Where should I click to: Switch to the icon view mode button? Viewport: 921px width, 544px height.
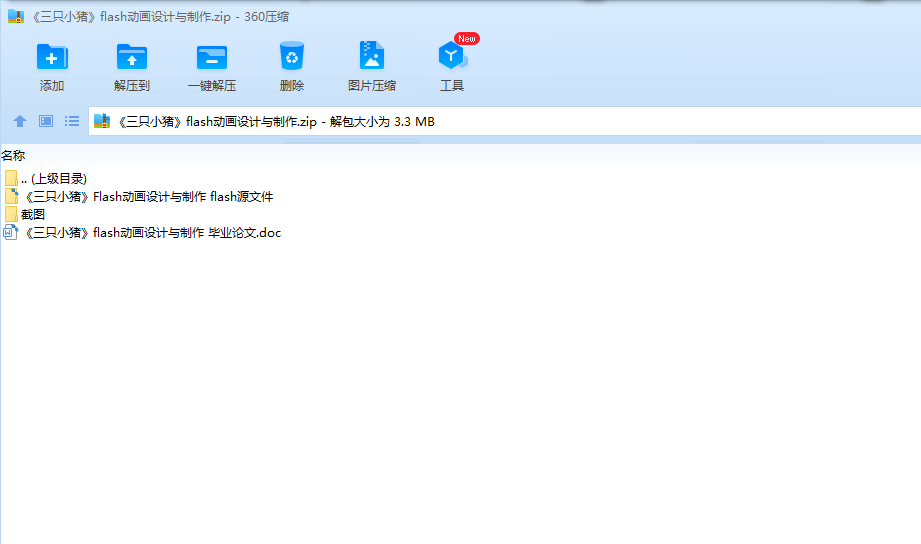pyautogui.click(x=46, y=121)
